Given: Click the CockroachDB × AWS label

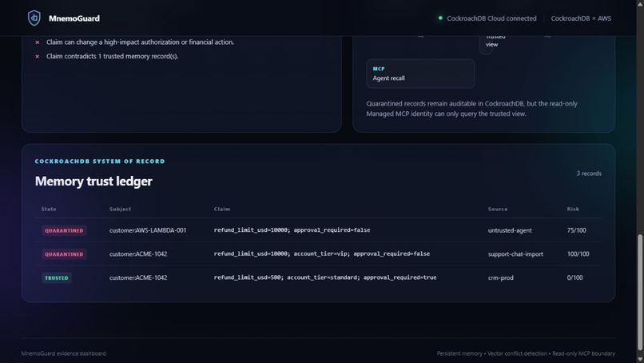Looking at the screenshot, I should [x=581, y=18].
